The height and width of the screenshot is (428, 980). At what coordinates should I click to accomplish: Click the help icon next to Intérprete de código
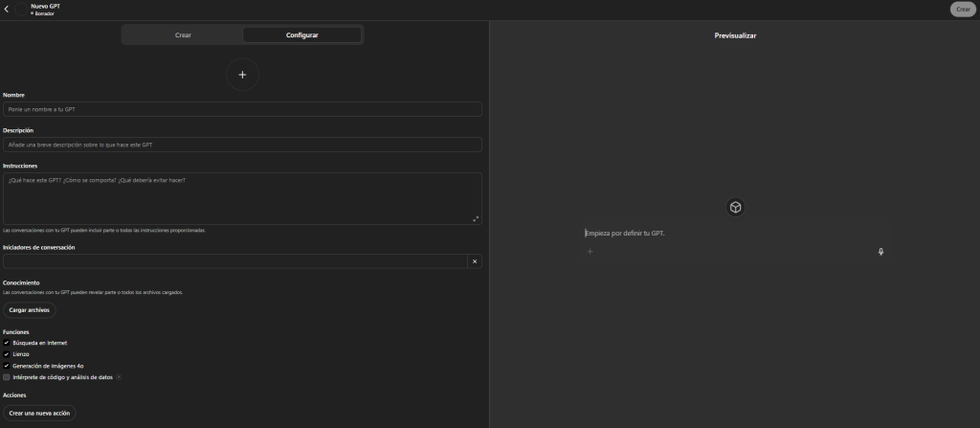(x=119, y=377)
